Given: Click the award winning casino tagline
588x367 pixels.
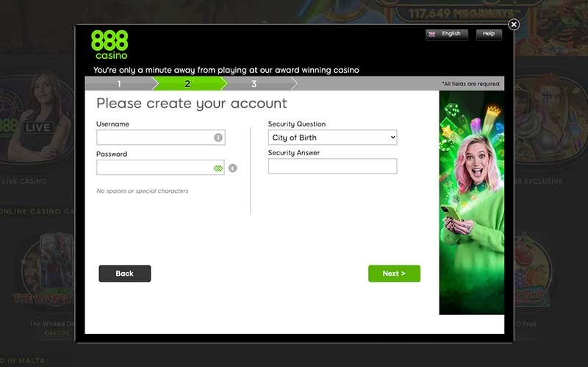Looking at the screenshot, I should click(x=226, y=70).
